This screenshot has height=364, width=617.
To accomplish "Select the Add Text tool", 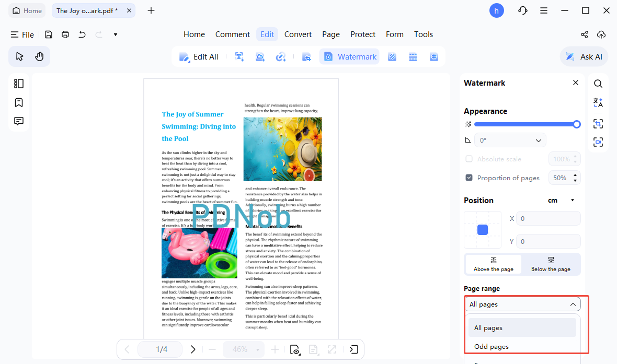I will click(239, 56).
